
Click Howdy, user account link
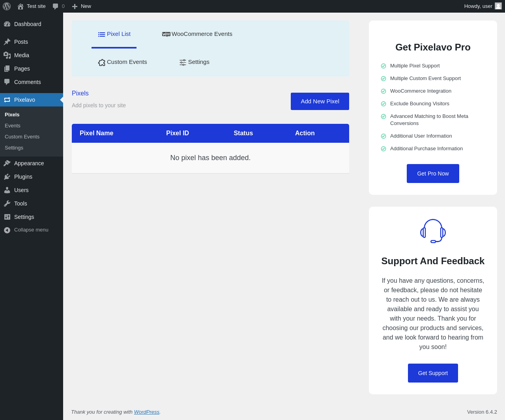point(483,6)
